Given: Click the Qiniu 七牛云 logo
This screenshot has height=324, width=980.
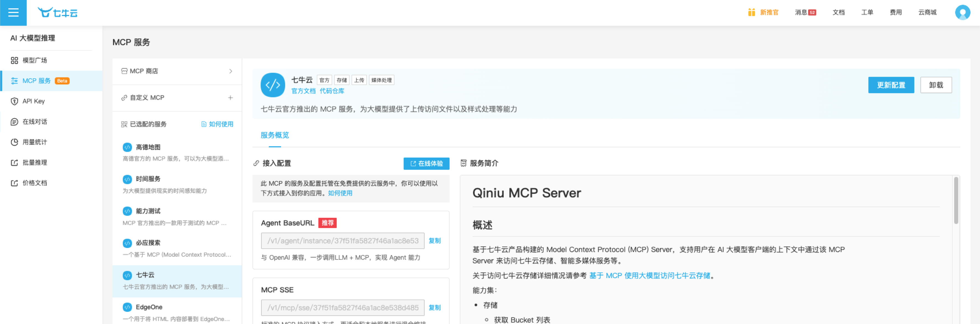Looking at the screenshot, I should tap(58, 12).
